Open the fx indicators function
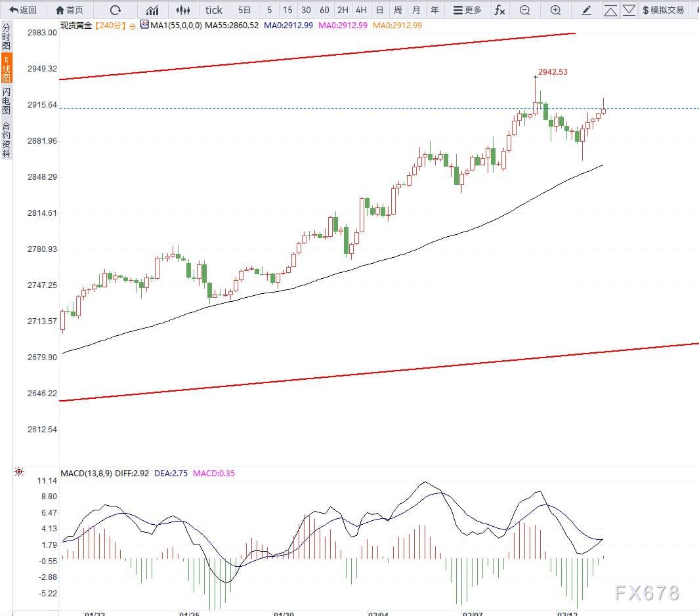This screenshot has width=699, height=616. point(499,10)
